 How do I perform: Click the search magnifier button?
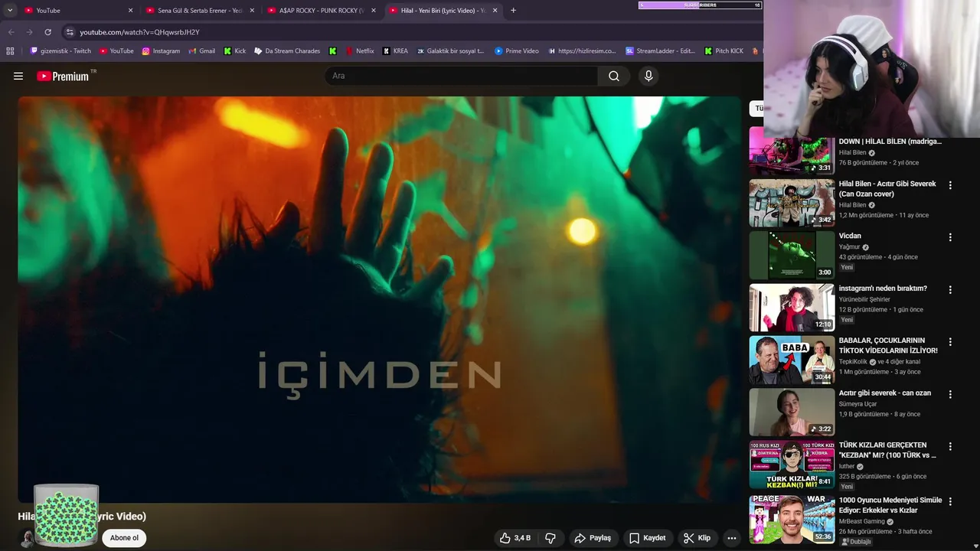pos(614,76)
